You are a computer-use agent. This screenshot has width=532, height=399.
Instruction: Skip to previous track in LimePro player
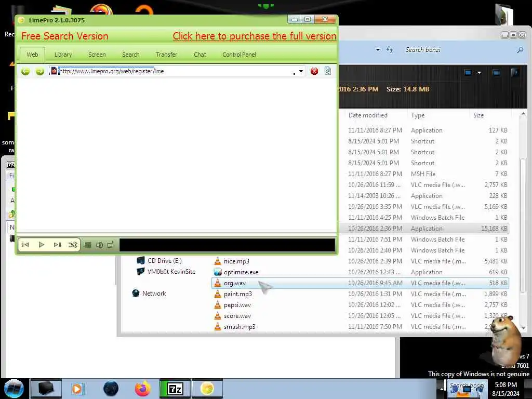pos(25,245)
